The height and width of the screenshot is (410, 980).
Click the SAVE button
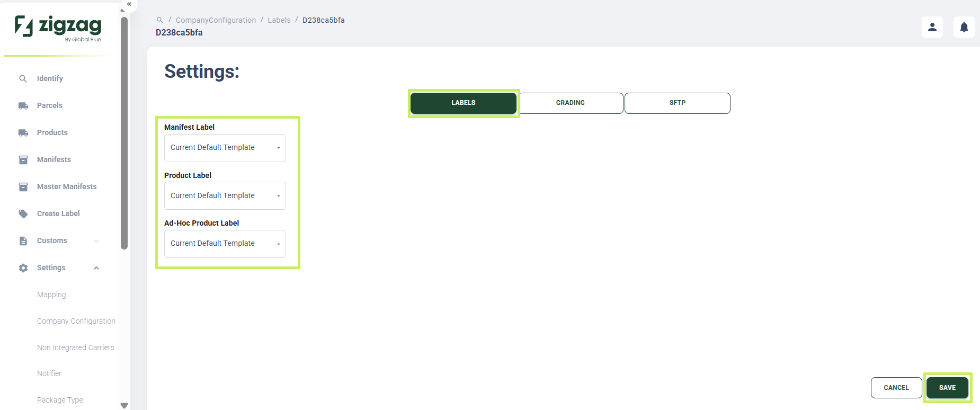click(x=948, y=388)
